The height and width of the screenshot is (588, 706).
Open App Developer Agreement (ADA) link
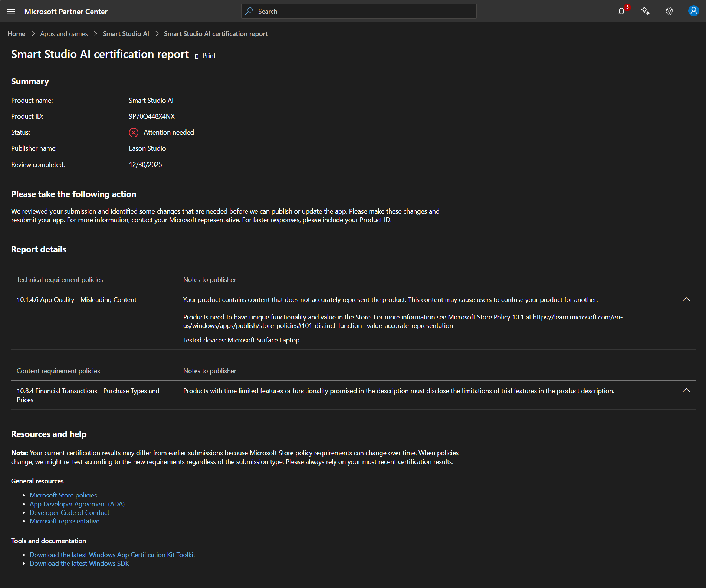77,504
